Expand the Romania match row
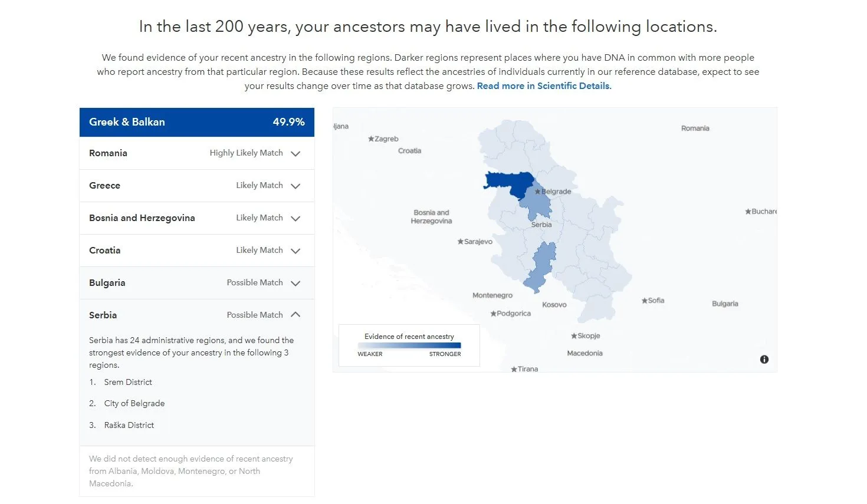Screen dimensions: 867x504 (295, 153)
